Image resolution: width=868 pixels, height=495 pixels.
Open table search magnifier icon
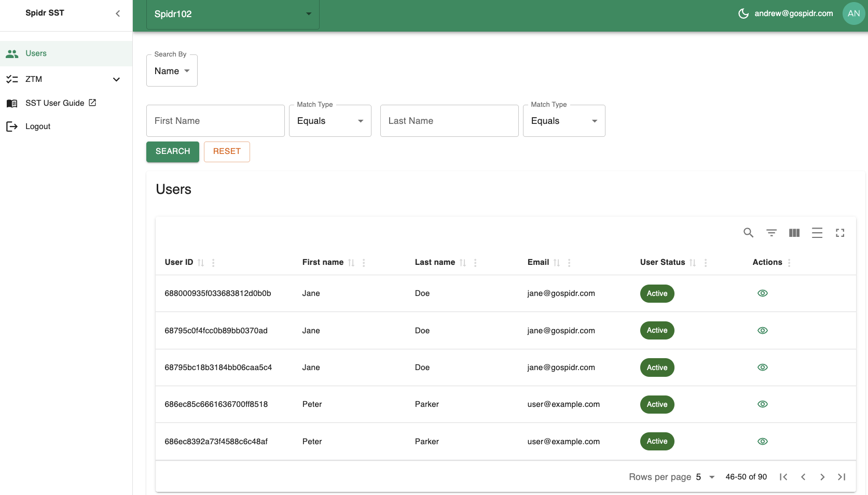click(x=748, y=233)
